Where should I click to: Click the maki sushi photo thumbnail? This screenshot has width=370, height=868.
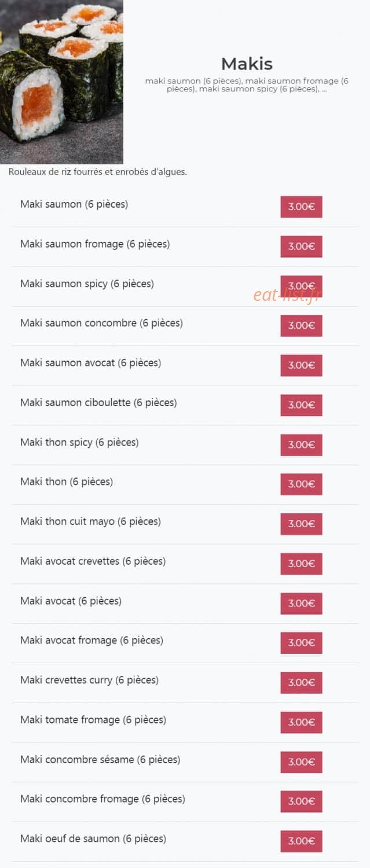(61, 82)
